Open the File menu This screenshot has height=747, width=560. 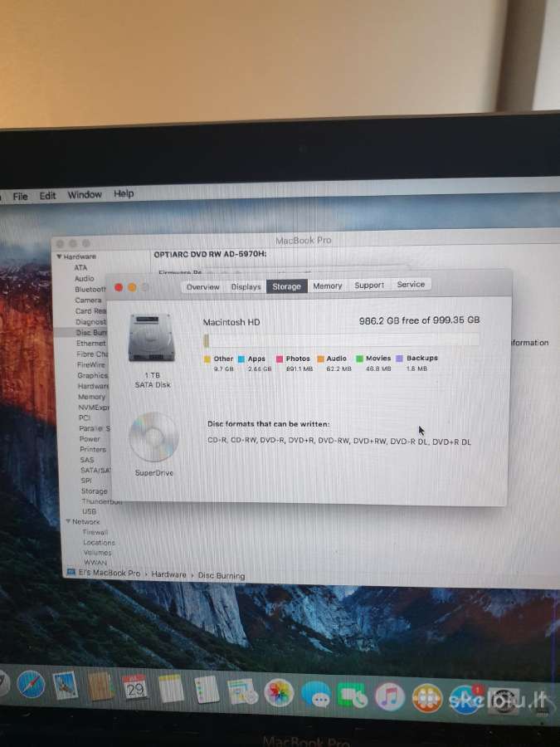pyautogui.click(x=20, y=196)
